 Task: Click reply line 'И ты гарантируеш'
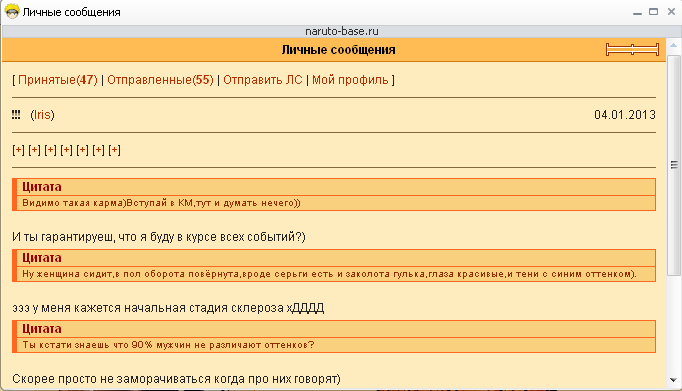tap(159, 237)
